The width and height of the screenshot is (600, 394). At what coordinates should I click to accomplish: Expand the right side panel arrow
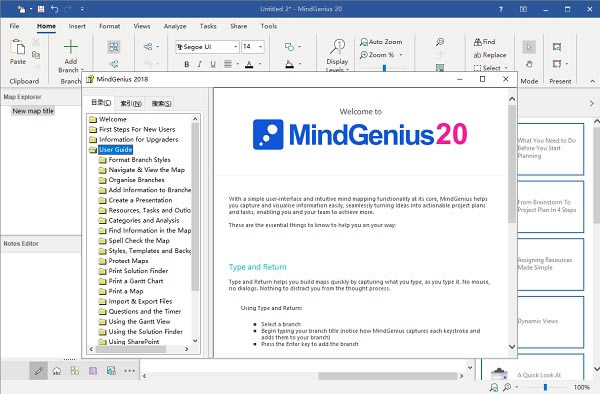(x=592, y=103)
